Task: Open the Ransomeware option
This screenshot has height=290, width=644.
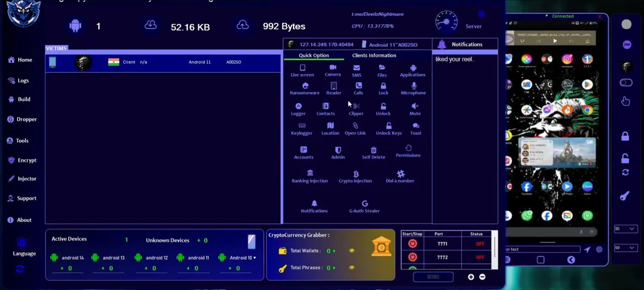Action: [305, 89]
